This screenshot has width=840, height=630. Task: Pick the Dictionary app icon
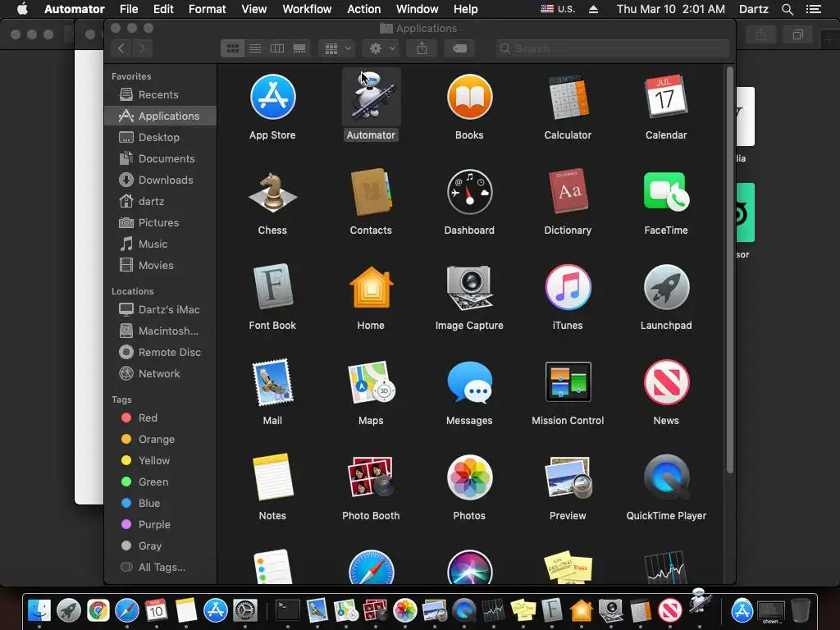coord(568,192)
